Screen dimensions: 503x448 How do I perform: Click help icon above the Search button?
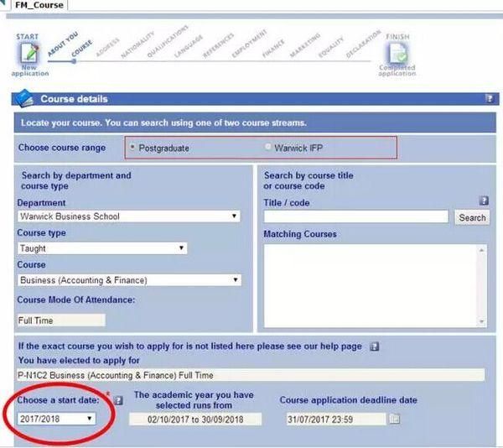click(x=484, y=201)
